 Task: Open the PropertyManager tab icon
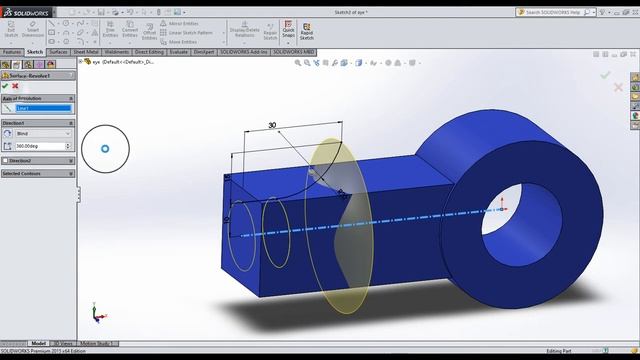pyautogui.click(x=17, y=64)
